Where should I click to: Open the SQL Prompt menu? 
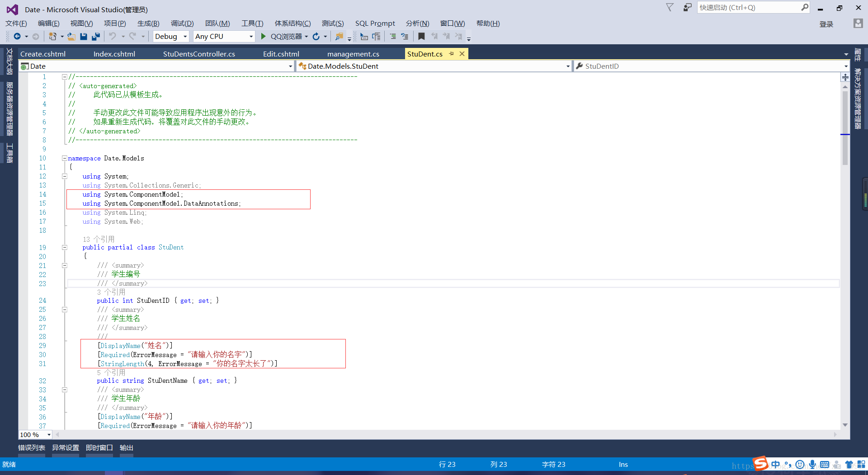tap(375, 24)
